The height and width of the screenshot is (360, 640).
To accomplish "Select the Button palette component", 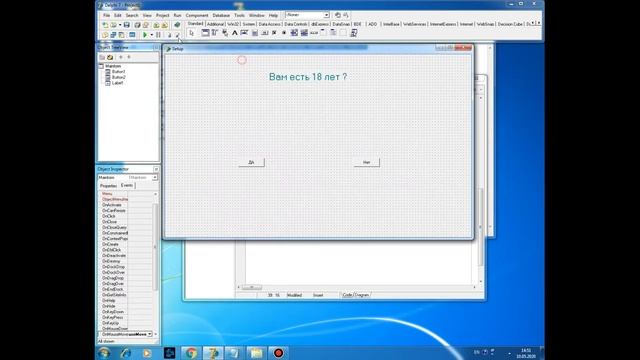I will click(264, 33).
